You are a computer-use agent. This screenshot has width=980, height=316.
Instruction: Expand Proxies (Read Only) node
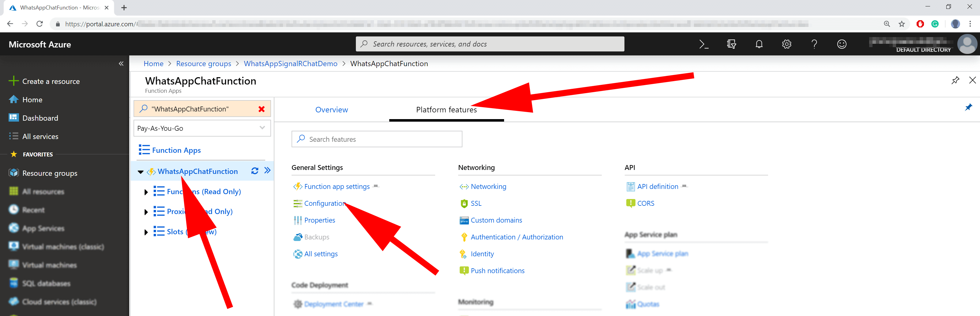click(x=146, y=212)
